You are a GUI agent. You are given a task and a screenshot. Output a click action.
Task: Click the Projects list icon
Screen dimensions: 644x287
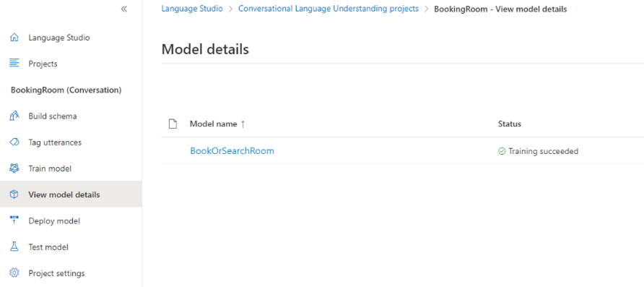coord(14,64)
